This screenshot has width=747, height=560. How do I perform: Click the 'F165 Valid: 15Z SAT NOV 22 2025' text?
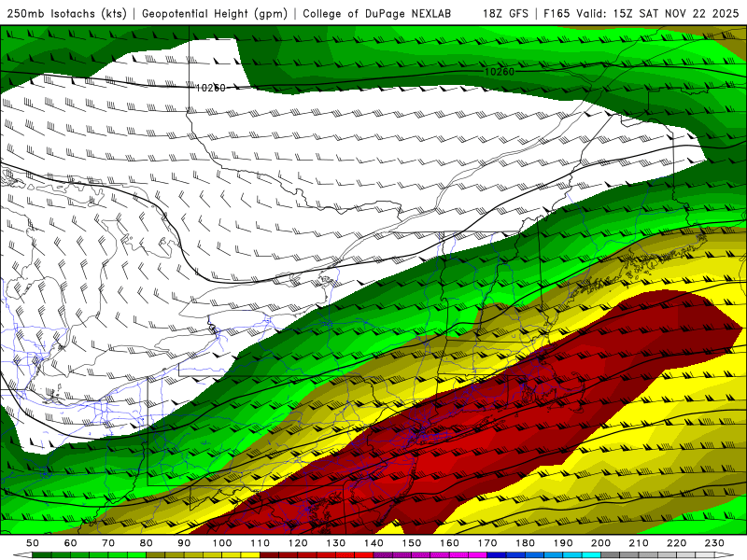point(641,14)
